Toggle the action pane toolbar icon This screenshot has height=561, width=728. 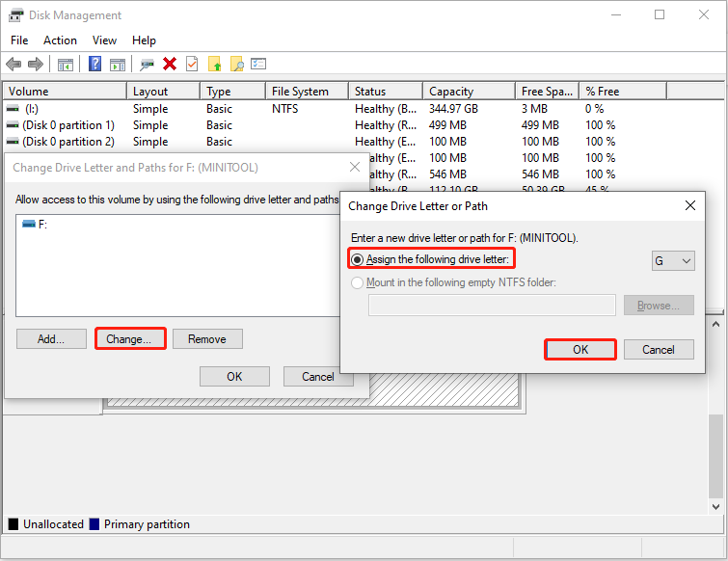click(118, 65)
